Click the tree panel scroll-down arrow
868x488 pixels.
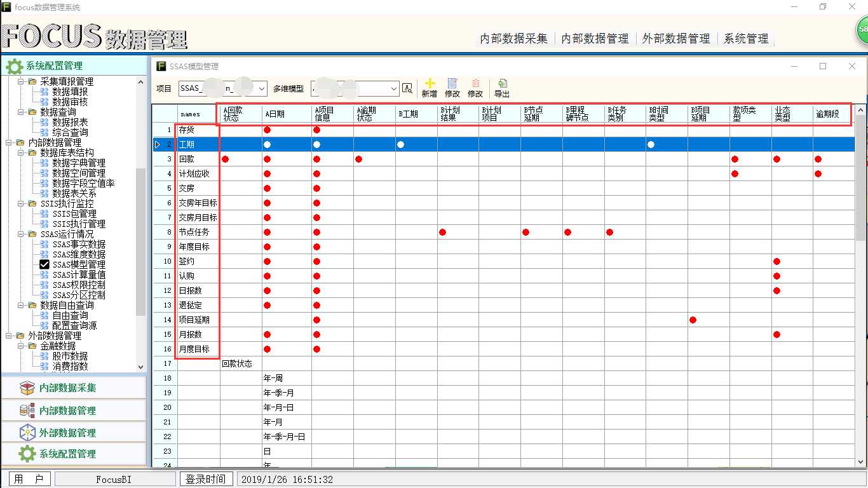pos(140,367)
